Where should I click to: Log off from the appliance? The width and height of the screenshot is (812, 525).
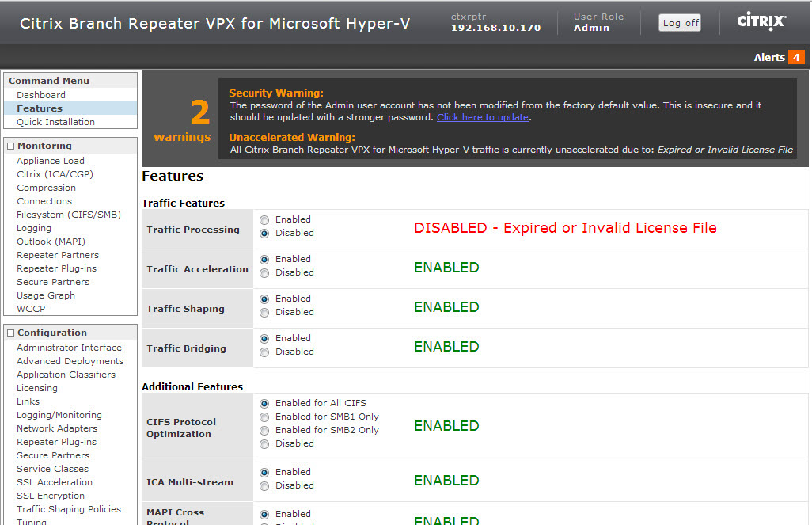[x=680, y=23]
